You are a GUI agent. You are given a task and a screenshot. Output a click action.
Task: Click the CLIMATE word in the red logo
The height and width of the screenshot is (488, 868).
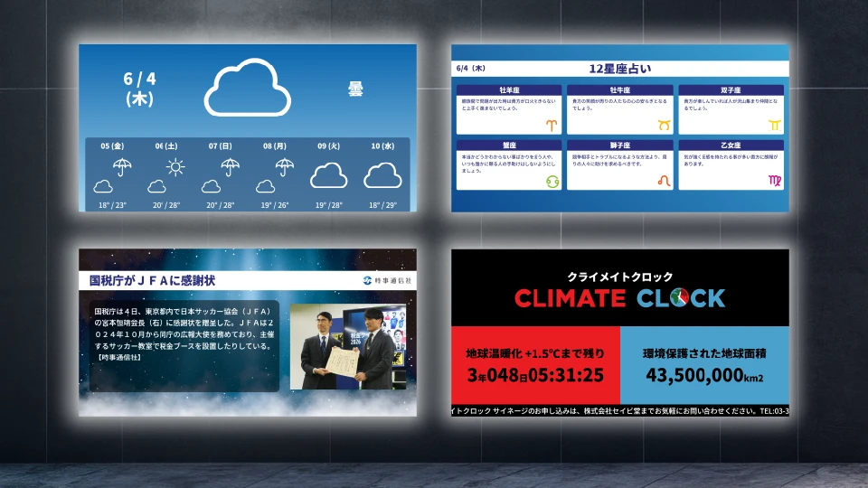(x=571, y=298)
